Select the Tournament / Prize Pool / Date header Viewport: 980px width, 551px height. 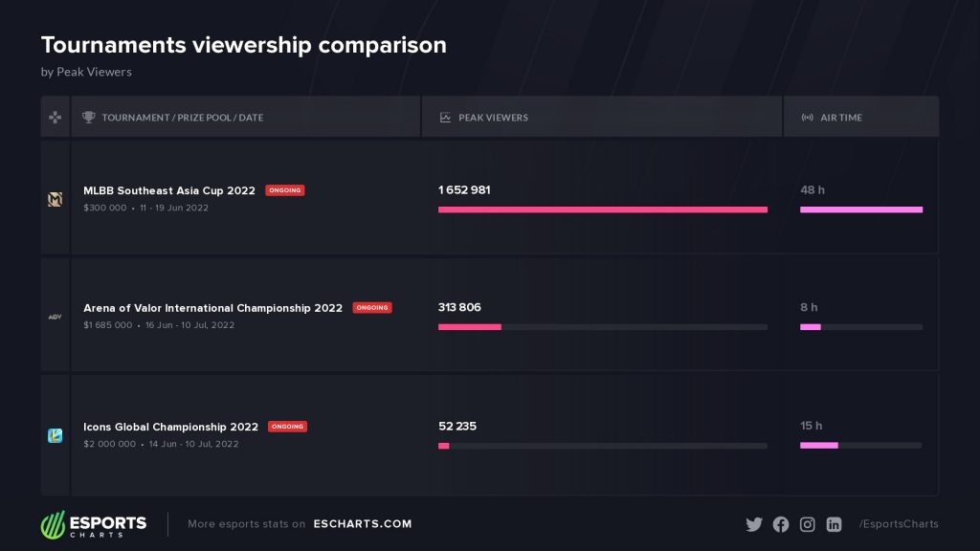(182, 118)
